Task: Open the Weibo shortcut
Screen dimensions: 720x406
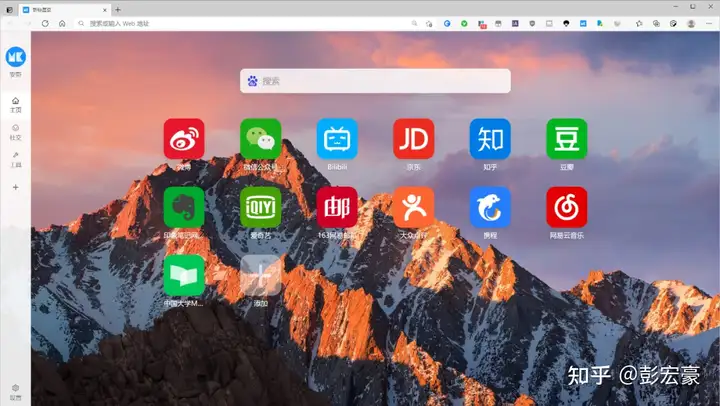Action: pyautogui.click(x=184, y=139)
